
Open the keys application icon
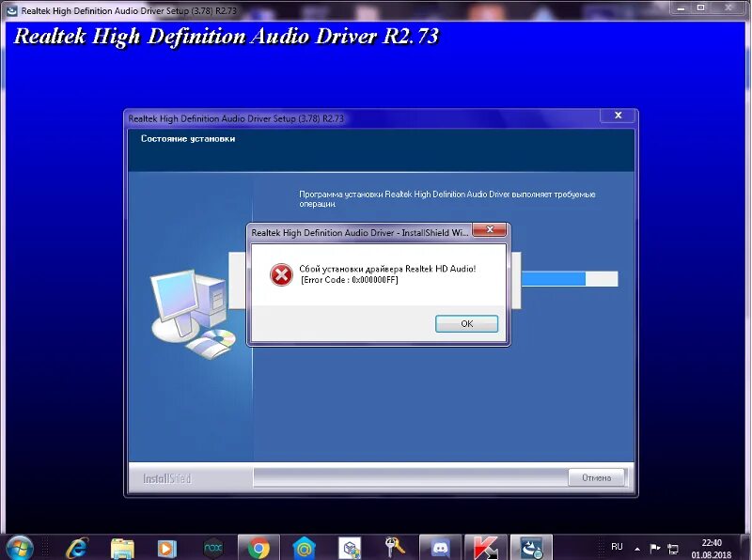395,547
